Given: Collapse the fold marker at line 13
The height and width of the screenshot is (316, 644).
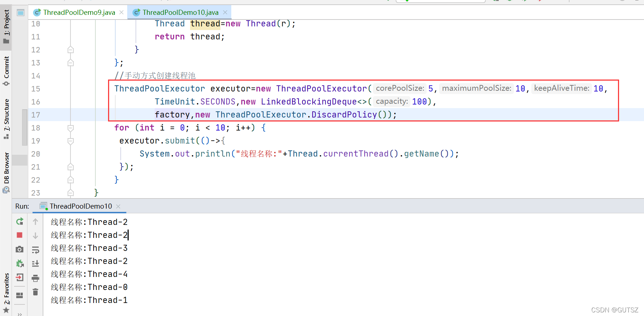Looking at the screenshot, I should 70,63.
